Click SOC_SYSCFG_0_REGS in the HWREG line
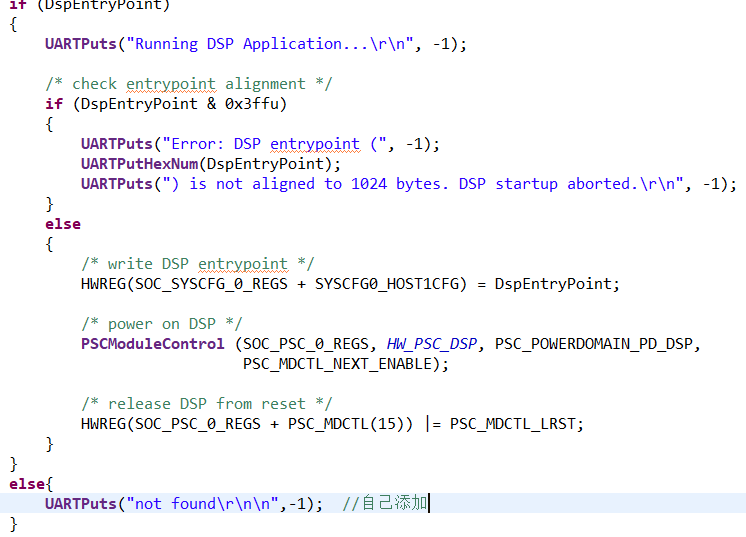 211,284
